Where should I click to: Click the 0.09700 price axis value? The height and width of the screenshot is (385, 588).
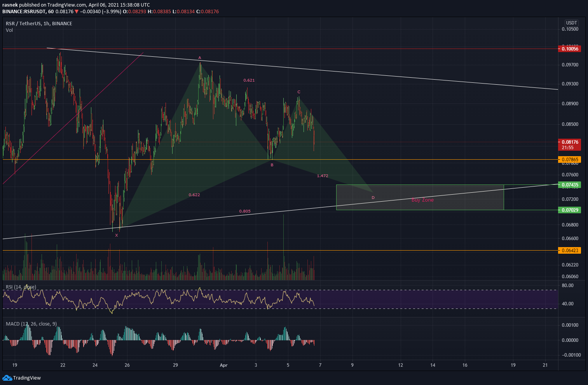click(570, 65)
